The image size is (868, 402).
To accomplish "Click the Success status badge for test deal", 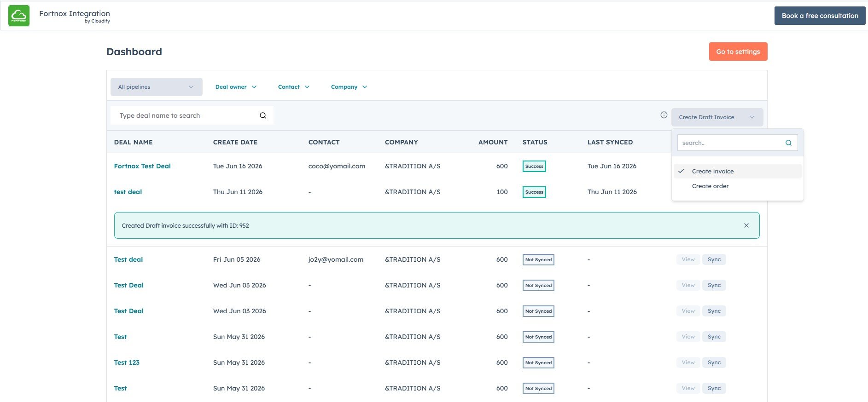I will [x=534, y=192].
